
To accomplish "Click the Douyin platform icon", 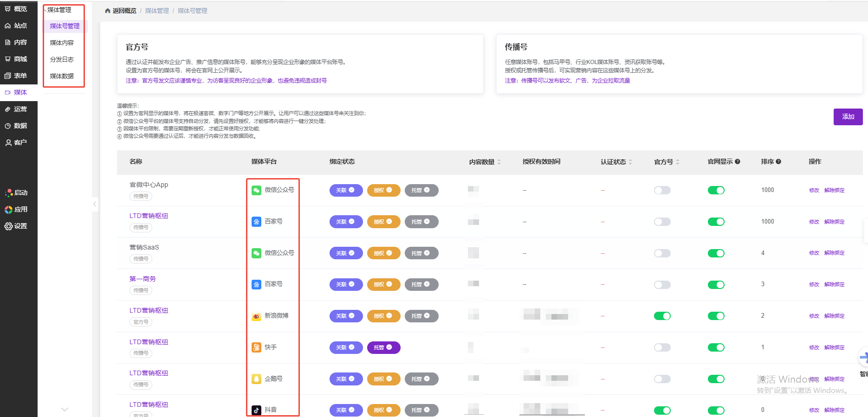I will (x=256, y=410).
